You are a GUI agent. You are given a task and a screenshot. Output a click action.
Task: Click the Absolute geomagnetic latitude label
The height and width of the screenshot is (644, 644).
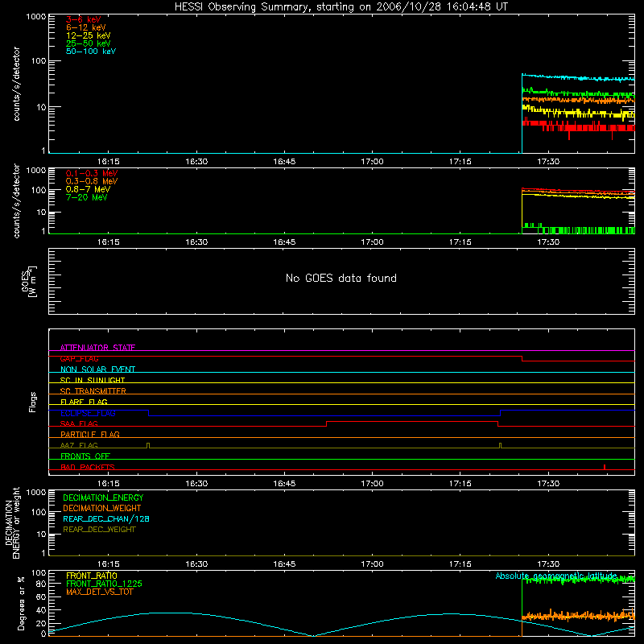point(556,576)
